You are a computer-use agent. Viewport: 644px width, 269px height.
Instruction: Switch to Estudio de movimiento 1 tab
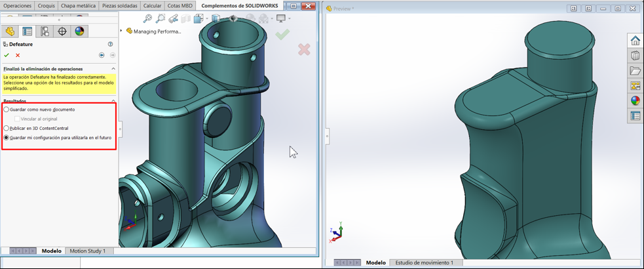[425, 262]
